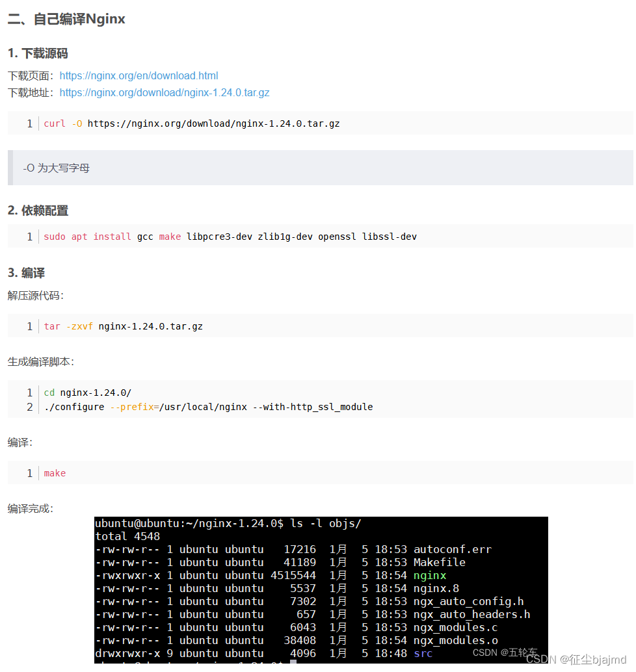The height and width of the screenshot is (672, 636).
Task: Click the file size 4515544 in terminal
Action: [293, 576]
